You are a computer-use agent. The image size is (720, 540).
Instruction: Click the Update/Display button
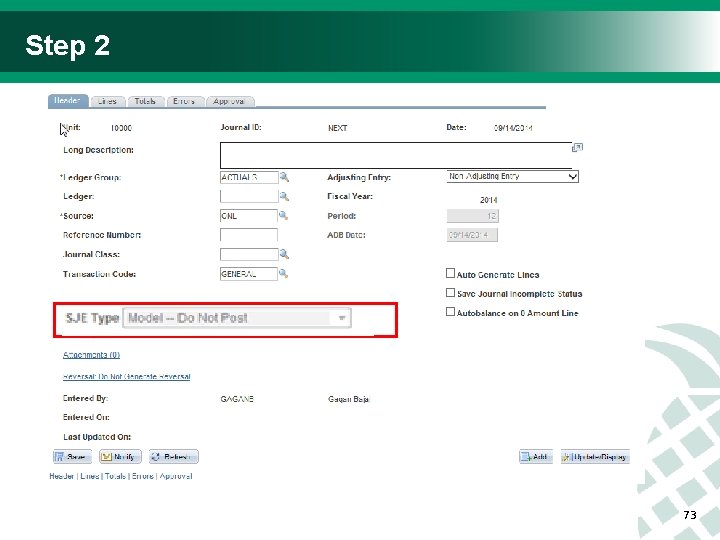[x=595, y=456]
